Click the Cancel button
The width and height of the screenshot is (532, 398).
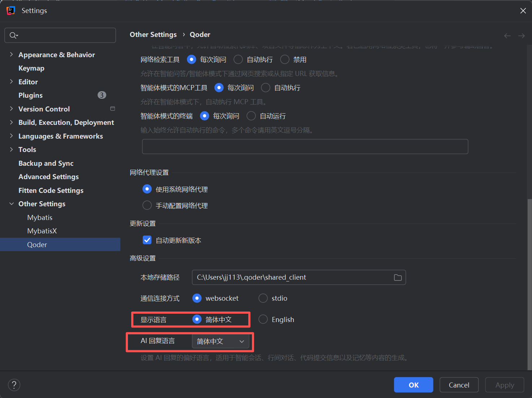[459, 385]
